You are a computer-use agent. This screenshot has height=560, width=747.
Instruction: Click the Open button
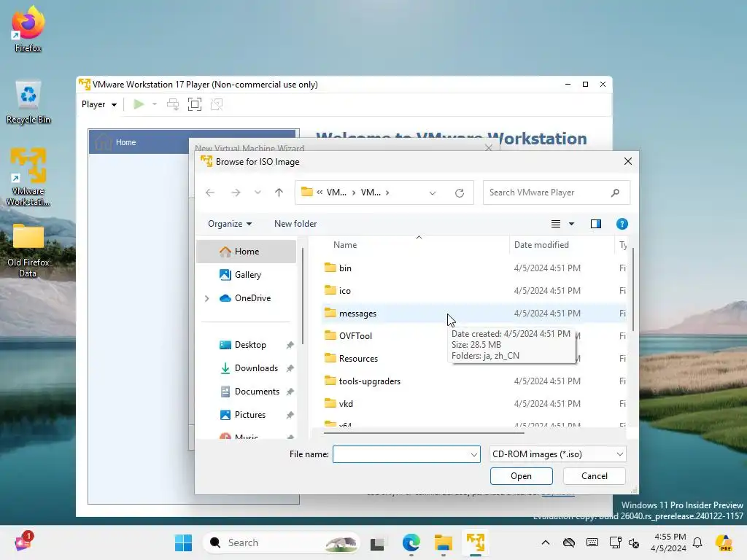521,476
